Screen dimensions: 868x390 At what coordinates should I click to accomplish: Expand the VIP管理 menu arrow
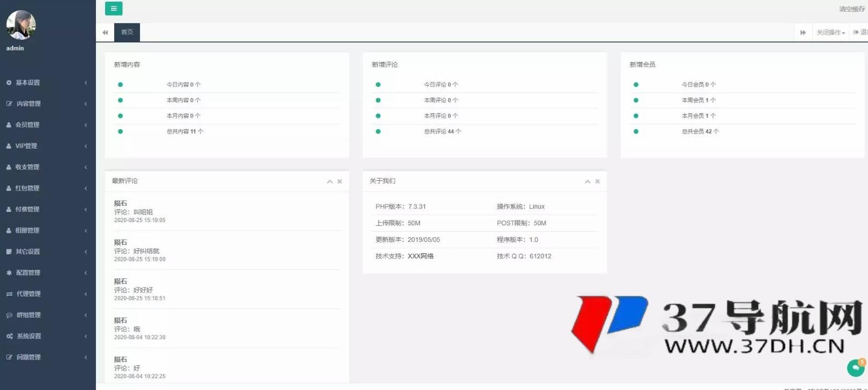86,146
